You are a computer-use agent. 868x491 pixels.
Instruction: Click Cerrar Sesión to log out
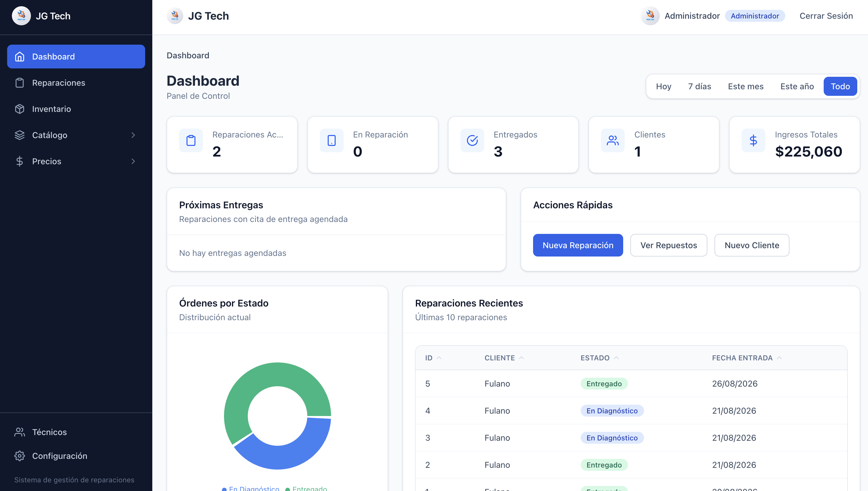[x=826, y=16]
